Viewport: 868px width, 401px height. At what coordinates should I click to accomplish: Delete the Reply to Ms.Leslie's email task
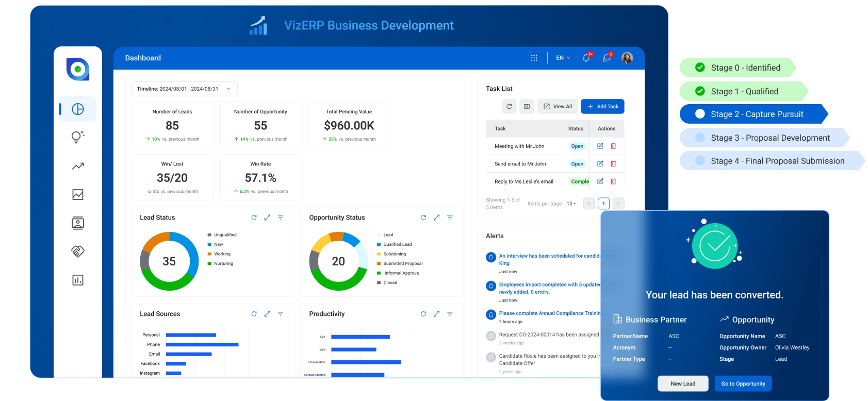tap(613, 181)
